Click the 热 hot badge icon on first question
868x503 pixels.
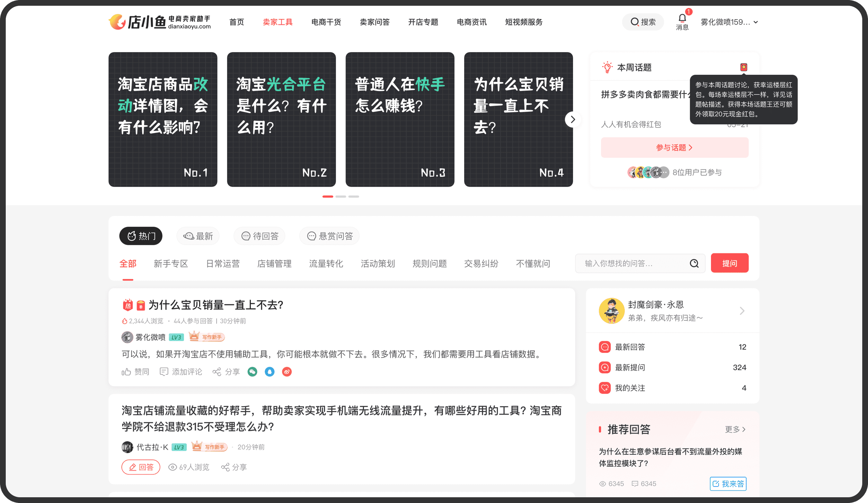pyautogui.click(x=128, y=305)
